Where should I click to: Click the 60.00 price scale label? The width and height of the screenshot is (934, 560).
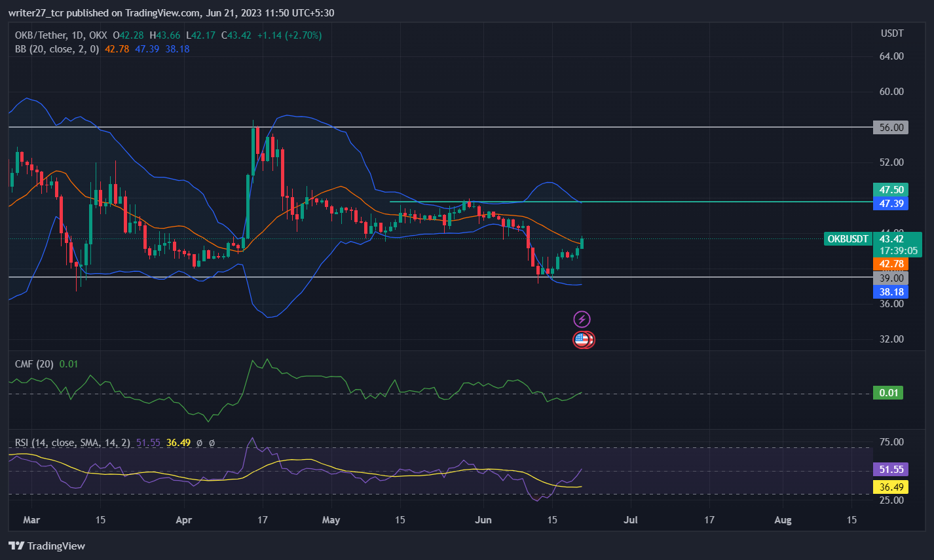click(891, 92)
